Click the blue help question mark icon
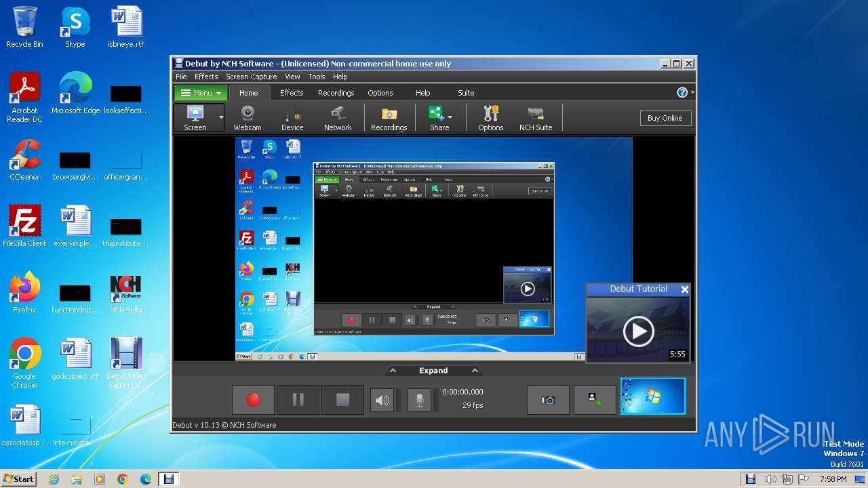This screenshot has width=868, height=488. click(682, 93)
